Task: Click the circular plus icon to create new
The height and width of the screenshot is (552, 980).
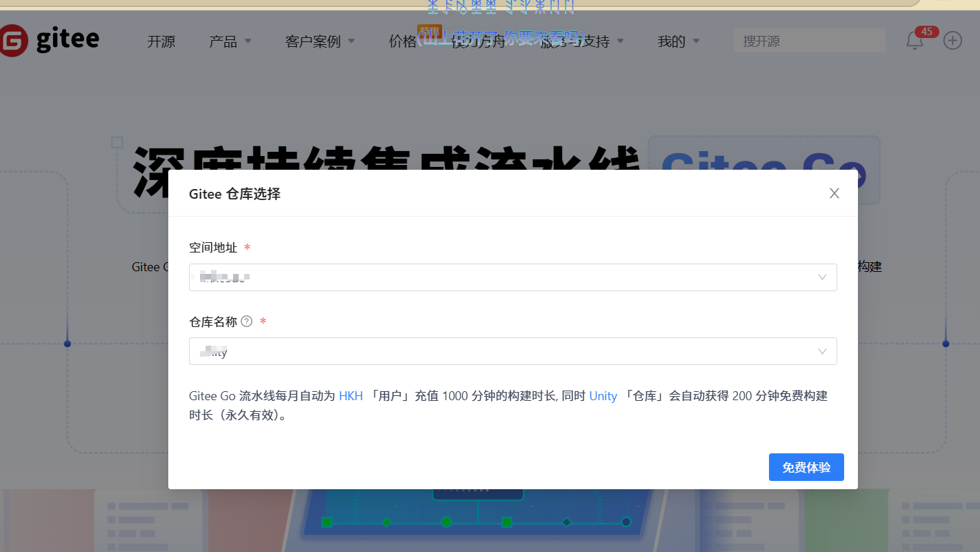Action: (952, 41)
